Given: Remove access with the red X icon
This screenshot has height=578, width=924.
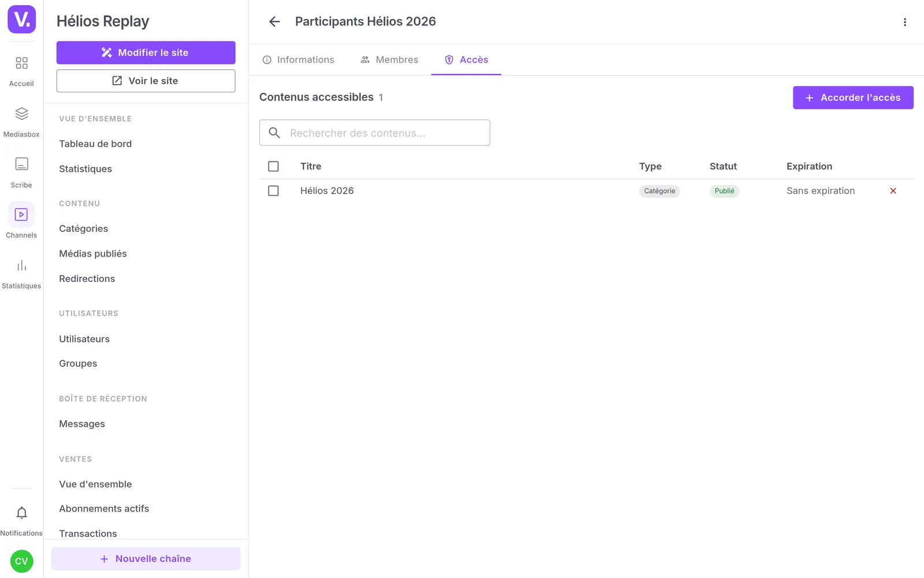Looking at the screenshot, I should tap(893, 191).
